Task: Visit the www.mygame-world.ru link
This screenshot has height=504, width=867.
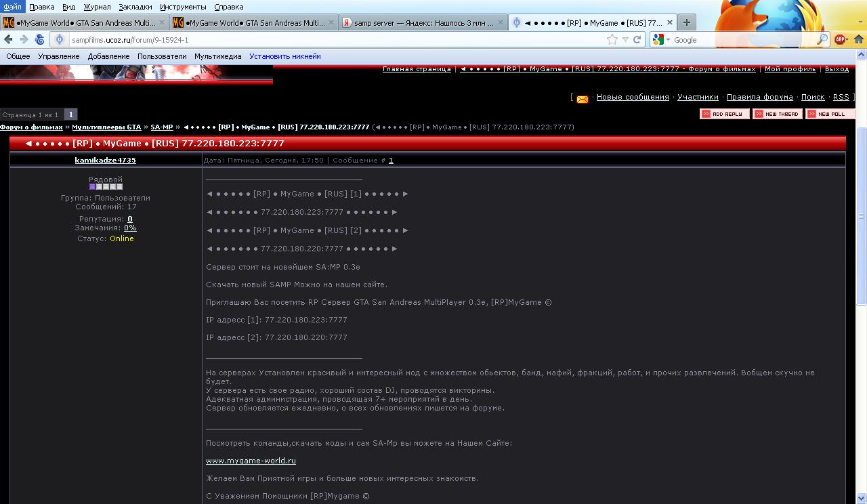Action: pyautogui.click(x=251, y=461)
